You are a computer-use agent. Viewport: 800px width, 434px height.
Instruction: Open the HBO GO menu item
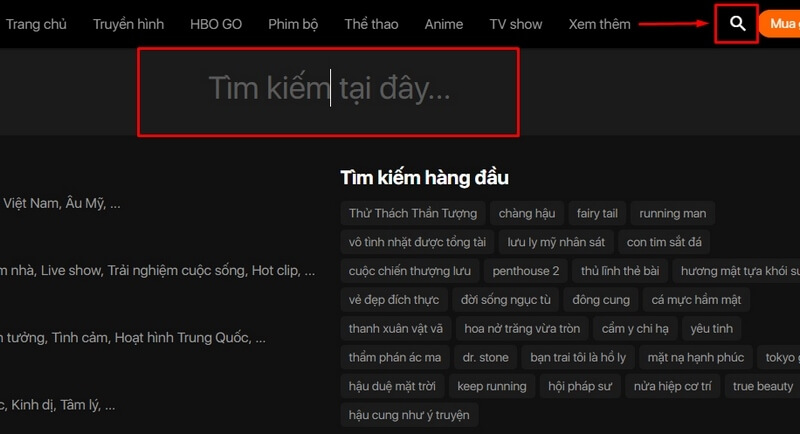[217, 24]
